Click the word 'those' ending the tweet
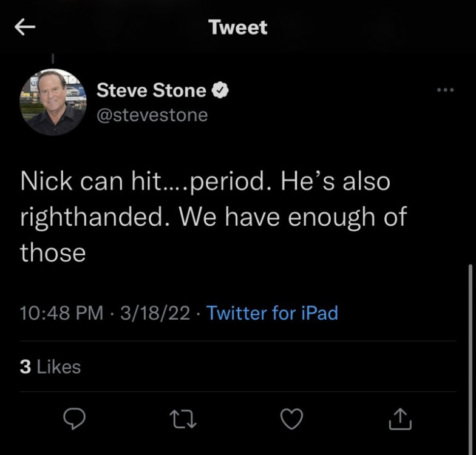 coord(53,252)
